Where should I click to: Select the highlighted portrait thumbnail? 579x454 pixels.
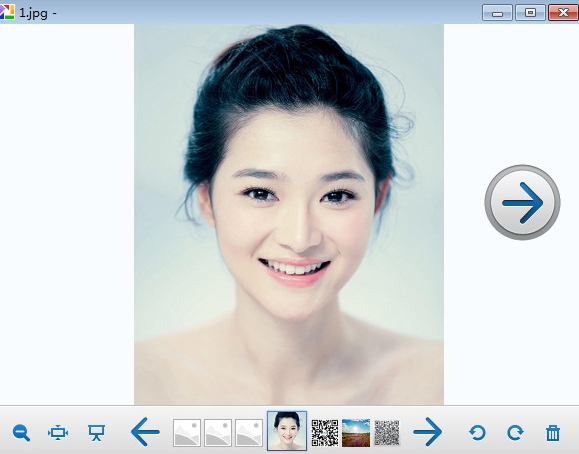(x=287, y=431)
